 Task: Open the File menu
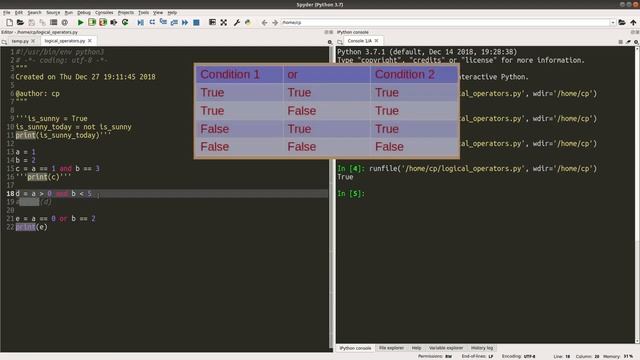pos(7,13)
